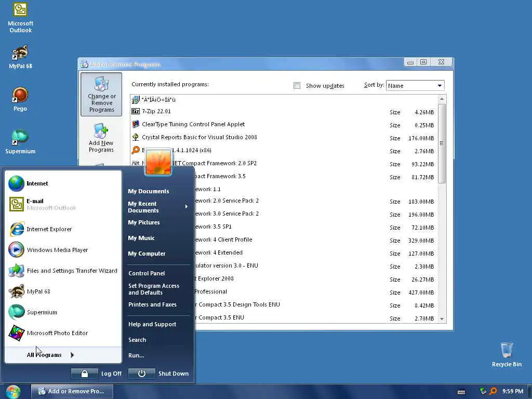This screenshot has height=399, width=532.
Task: Click the Change or Remove Programs sidebar button
Action: pyautogui.click(x=101, y=95)
